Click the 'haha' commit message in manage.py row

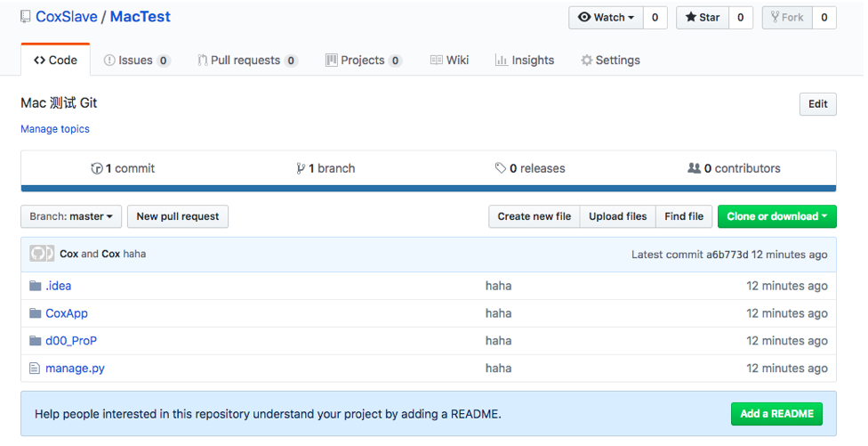(x=498, y=369)
